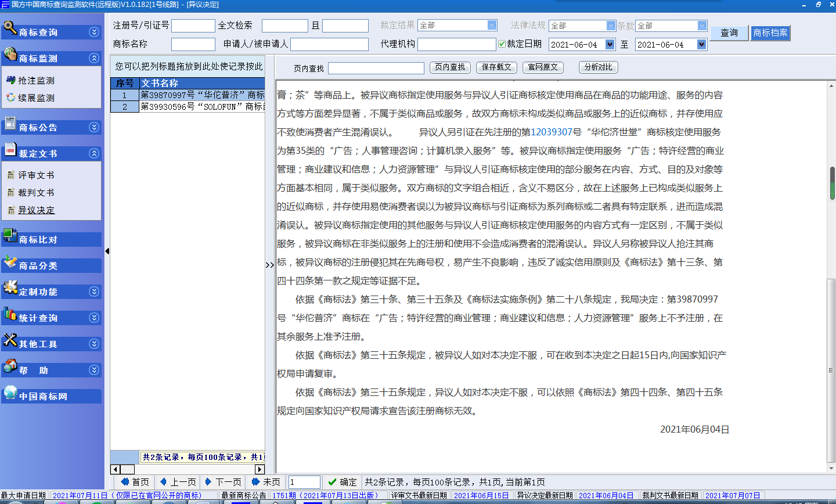Click the 裁判文书 item icon
Viewport: 836px width, 504px height.
coord(10,192)
